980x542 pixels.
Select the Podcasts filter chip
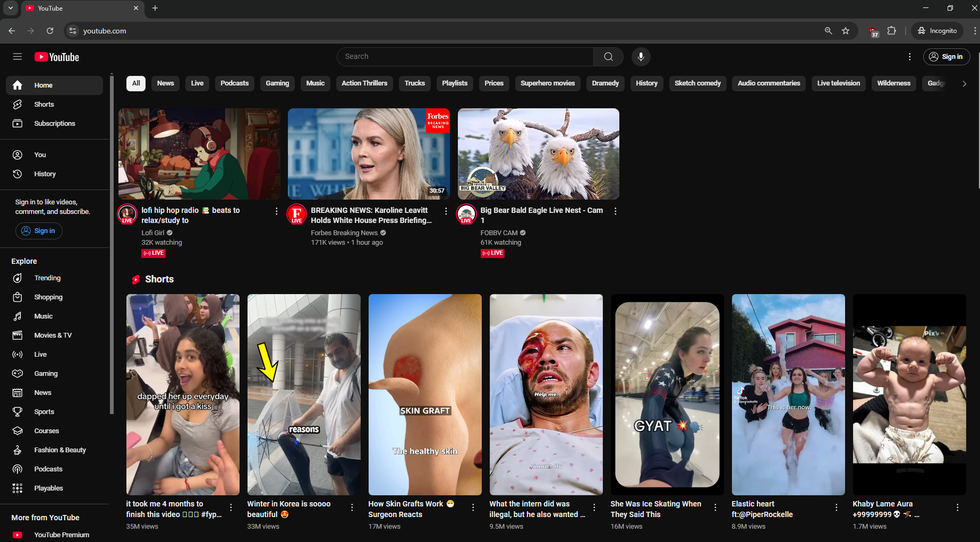[x=234, y=83]
